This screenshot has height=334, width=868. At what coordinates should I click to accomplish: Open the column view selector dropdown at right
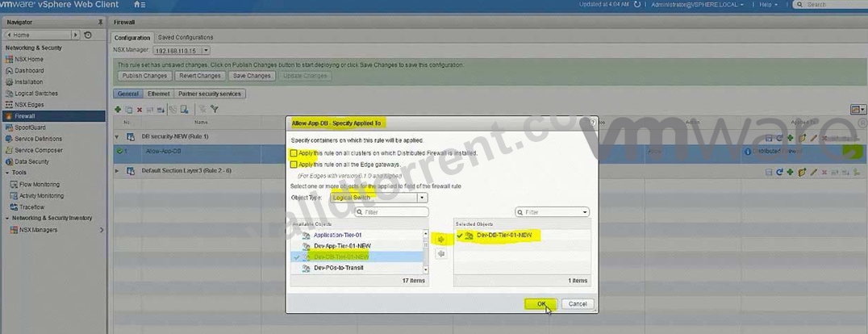tap(858, 110)
